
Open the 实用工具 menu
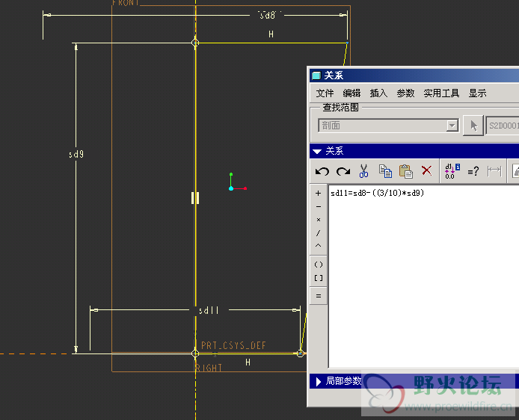click(441, 93)
